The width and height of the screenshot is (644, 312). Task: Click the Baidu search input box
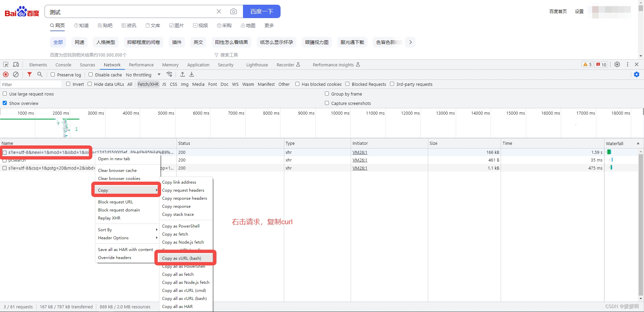coord(131,12)
